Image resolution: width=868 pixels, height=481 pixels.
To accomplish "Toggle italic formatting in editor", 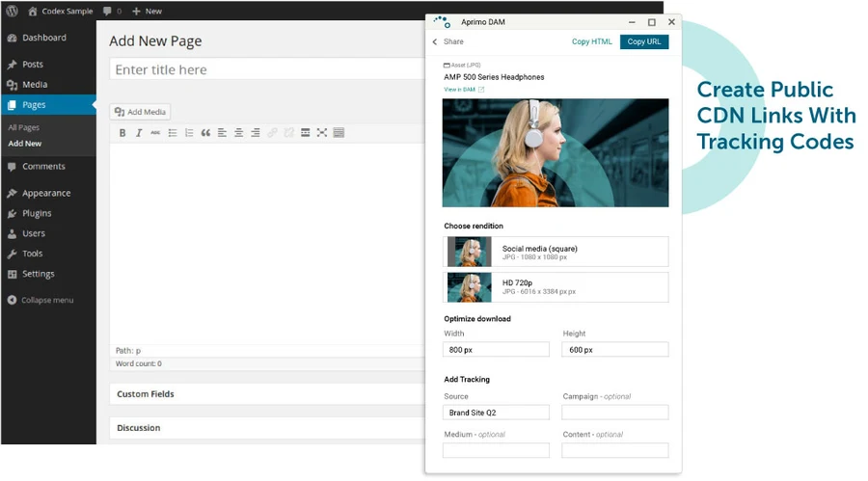I will (139, 133).
